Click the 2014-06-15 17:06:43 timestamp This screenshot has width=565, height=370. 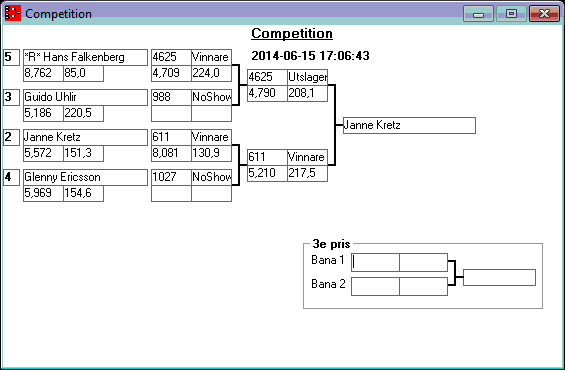tap(310, 56)
